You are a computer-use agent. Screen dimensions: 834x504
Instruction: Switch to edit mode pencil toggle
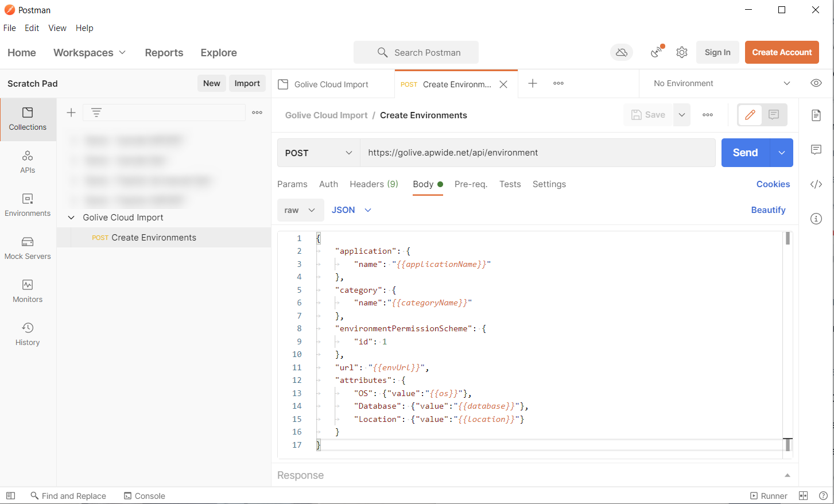click(750, 115)
